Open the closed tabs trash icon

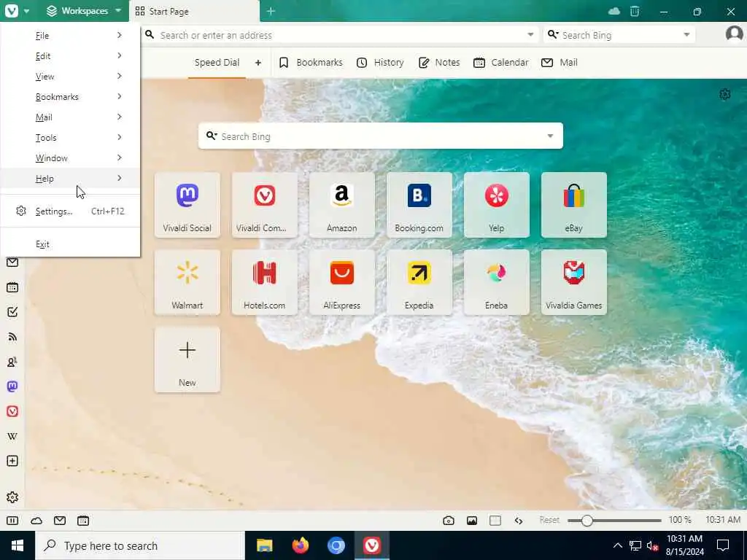click(x=635, y=11)
